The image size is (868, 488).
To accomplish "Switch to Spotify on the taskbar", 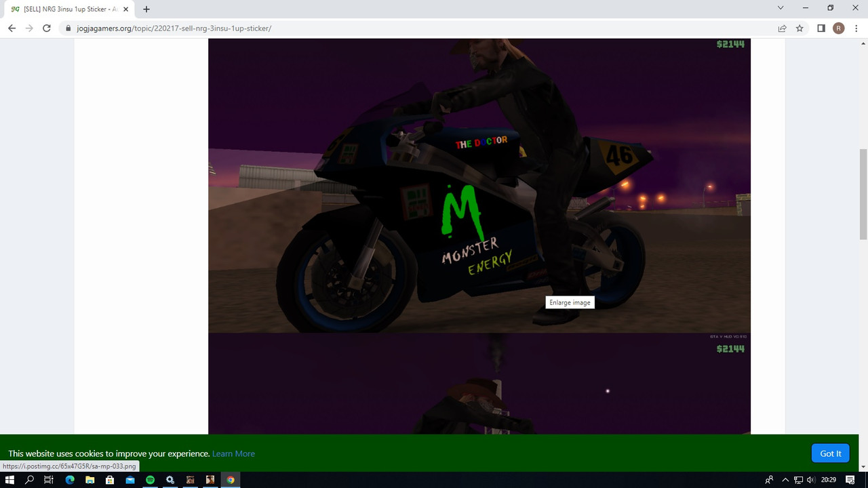I will [151, 480].
